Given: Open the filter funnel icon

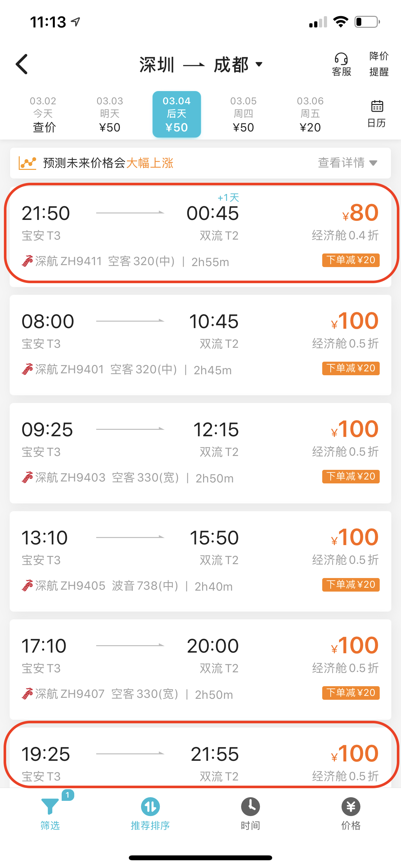Looking at the screenshot, I should tap(50, 807).
